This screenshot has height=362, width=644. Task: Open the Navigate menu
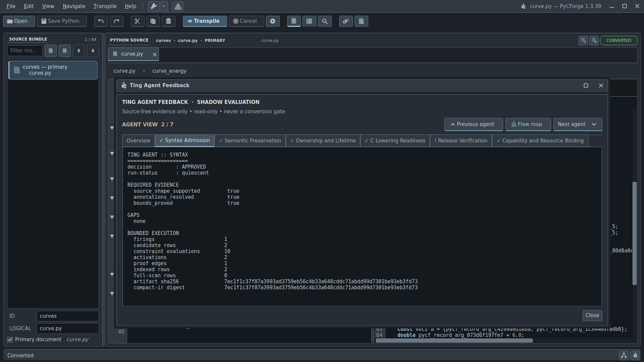[x=74, y=6]
